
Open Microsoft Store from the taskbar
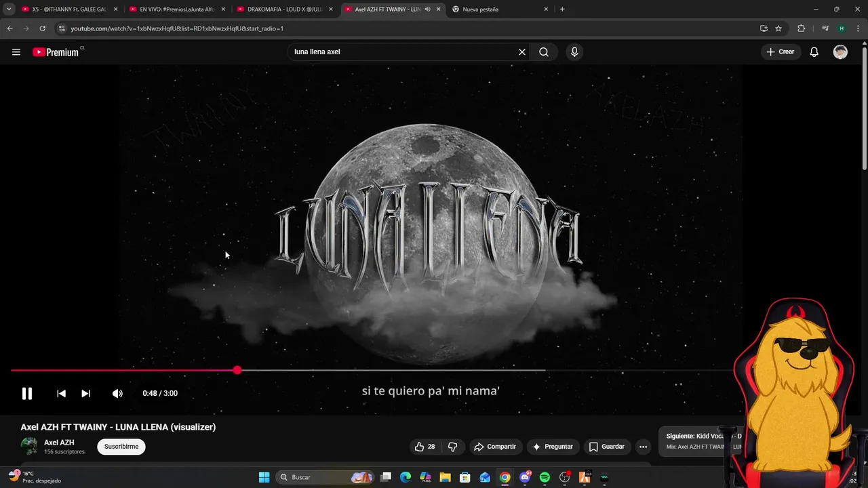(x=465, y=477)
